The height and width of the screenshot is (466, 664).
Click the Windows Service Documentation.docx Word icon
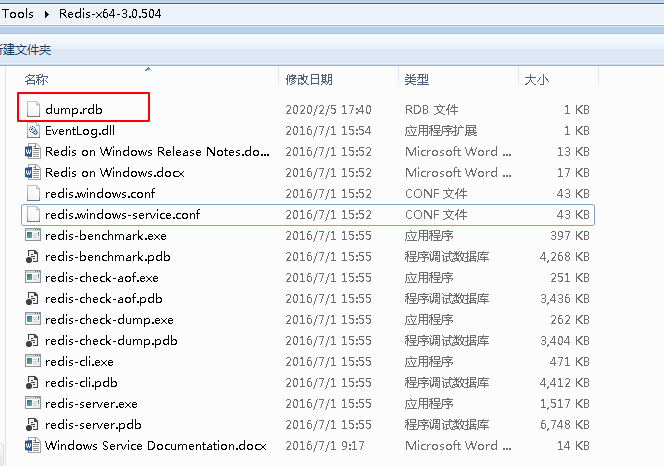coord(33,445)
